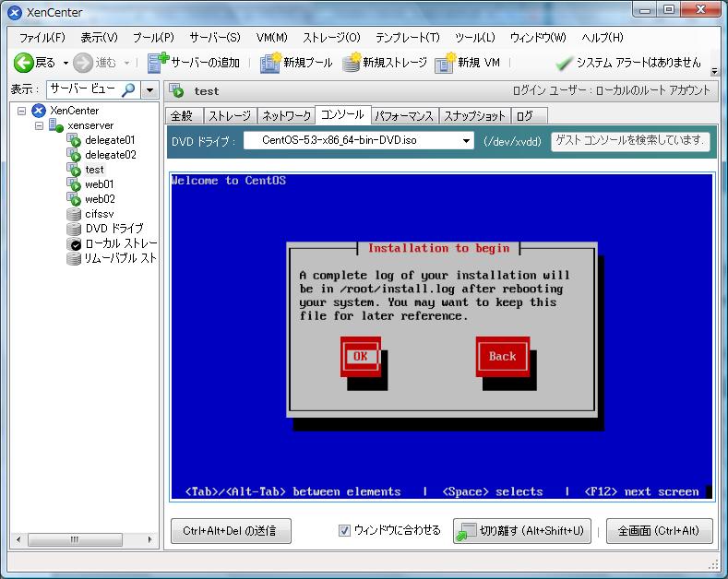Click the XenCenter root node icon
Image resolution: width=728 pixels, height=579 pixels.
(39, 111)
